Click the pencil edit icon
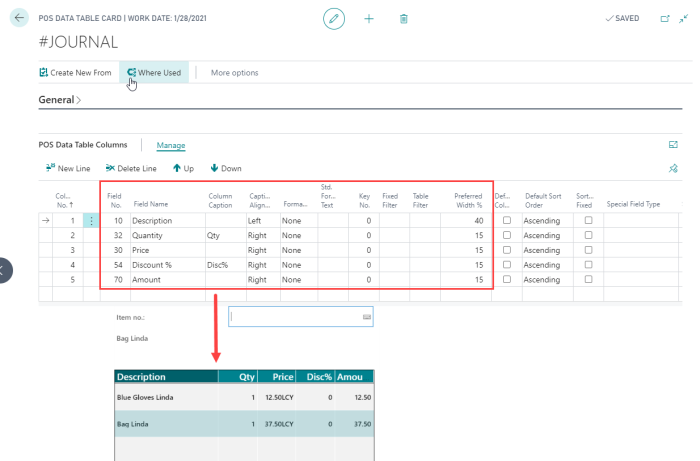700x461 pixels. pos(336,18)
